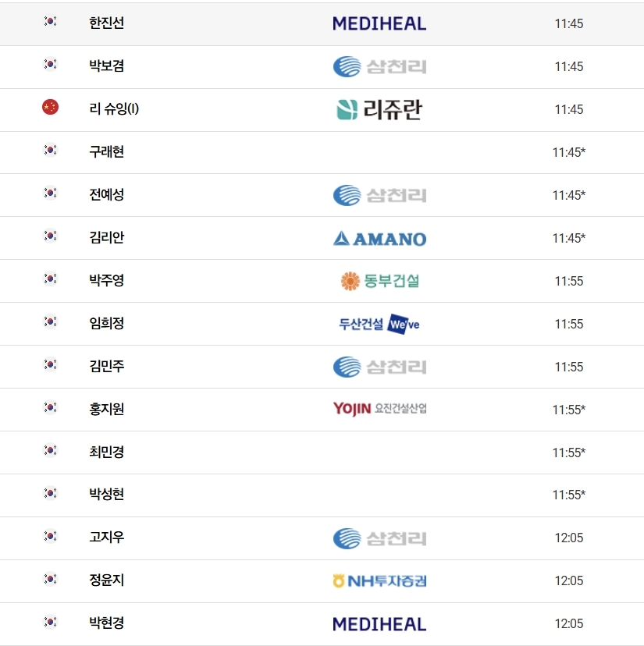Open player 박성현's name link
644x646 pixels.
[x=107, y=495]
